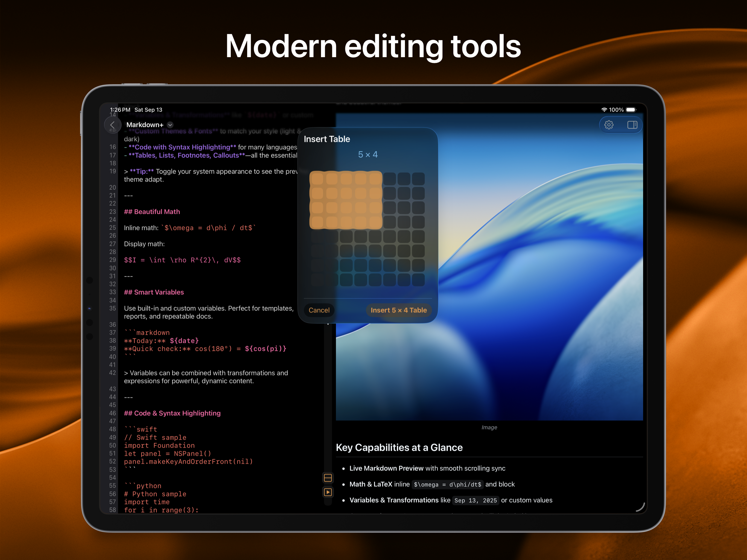747x560 pixels.
Task: Click the "Markdown+" document title
Action: tap(145, 125)
